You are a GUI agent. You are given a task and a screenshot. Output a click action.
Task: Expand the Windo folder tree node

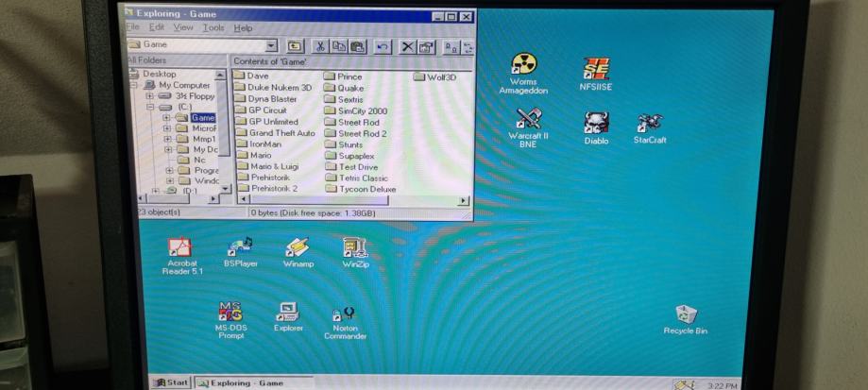(170, 181)
